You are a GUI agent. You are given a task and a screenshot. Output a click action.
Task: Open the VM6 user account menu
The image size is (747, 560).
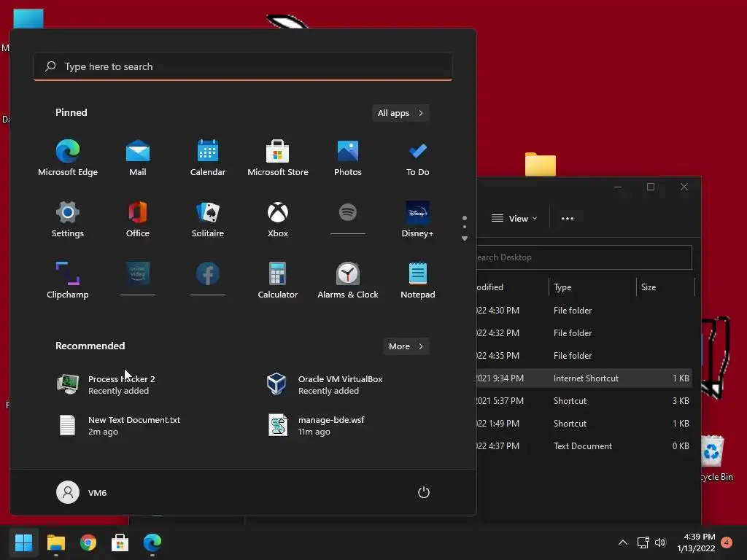(82, 492)
